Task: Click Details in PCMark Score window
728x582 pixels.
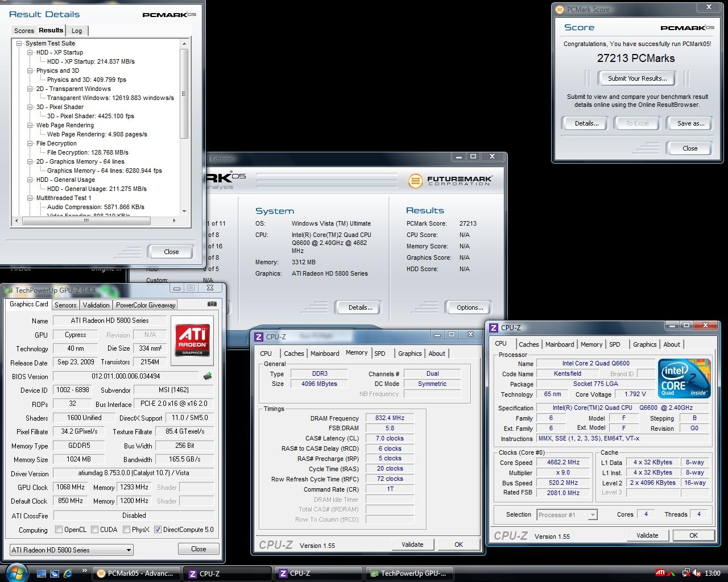Action: [x=586, y=123]
